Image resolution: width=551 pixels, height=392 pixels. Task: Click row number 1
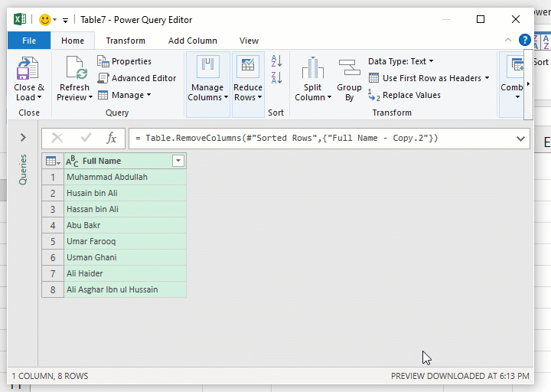point(53,177)
